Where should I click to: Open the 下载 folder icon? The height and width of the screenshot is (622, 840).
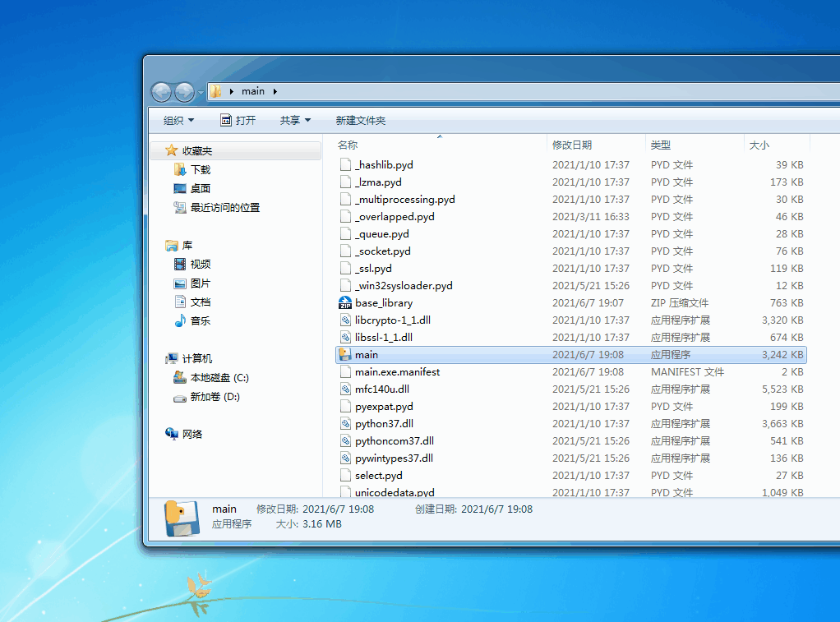(x=179, y=170)
